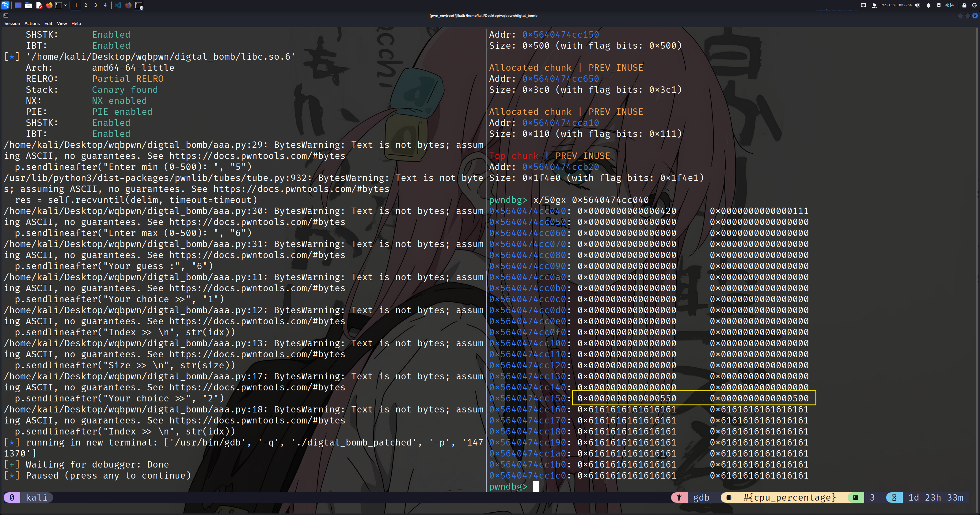
Task: Click the chunk address 0x5640474cc650
Action: (x=560, y=79)
